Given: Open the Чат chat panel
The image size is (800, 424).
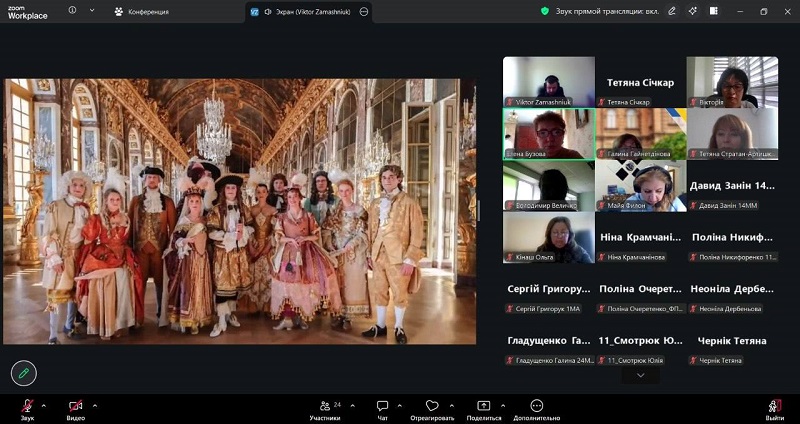Looking at the screenshot, I should point(382,406).
